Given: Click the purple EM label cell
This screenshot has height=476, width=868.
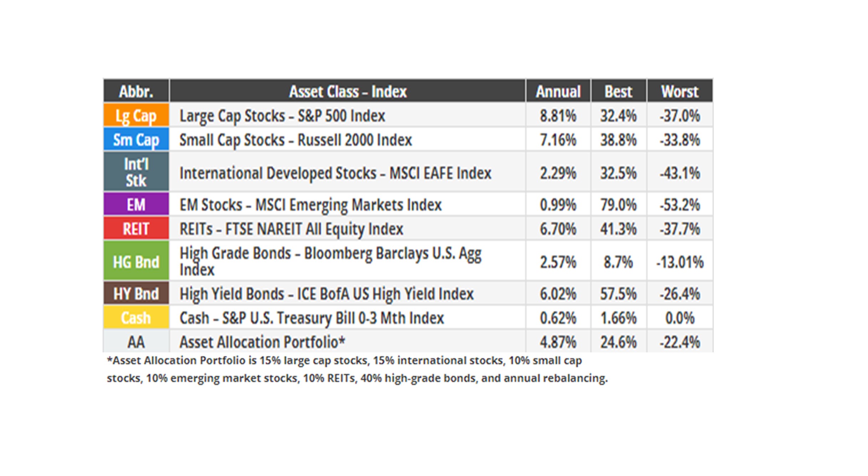Looking at the screenshot, I should pos(136,205).
